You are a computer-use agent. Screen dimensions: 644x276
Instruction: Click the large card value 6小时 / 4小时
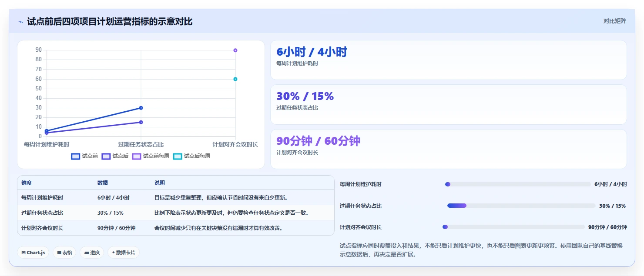pyautogui.click(x=312, y=52)
